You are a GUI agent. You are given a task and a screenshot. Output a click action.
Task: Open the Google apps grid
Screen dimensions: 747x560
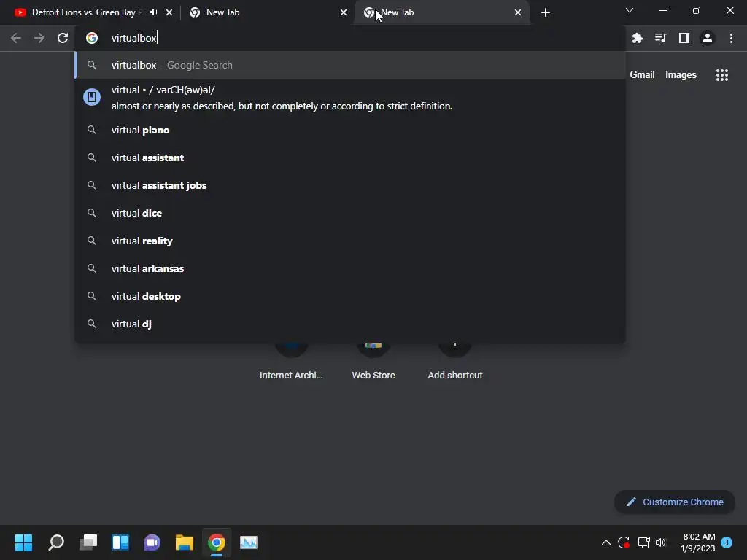(x=721, y=75)
